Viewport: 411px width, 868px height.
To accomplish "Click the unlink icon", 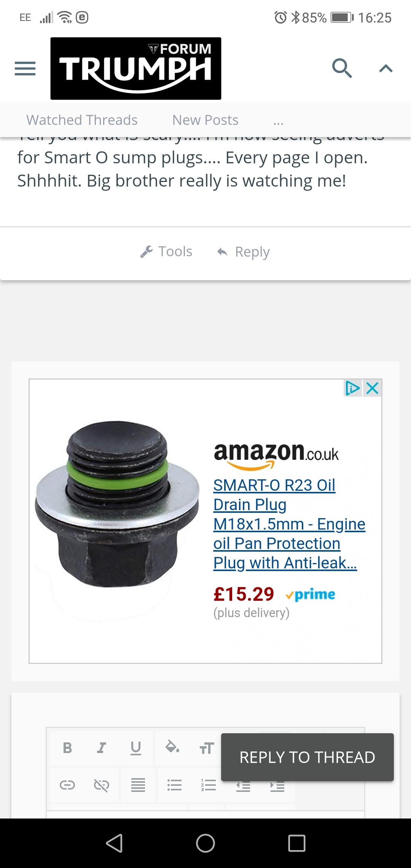I will (x=101, y=785).
